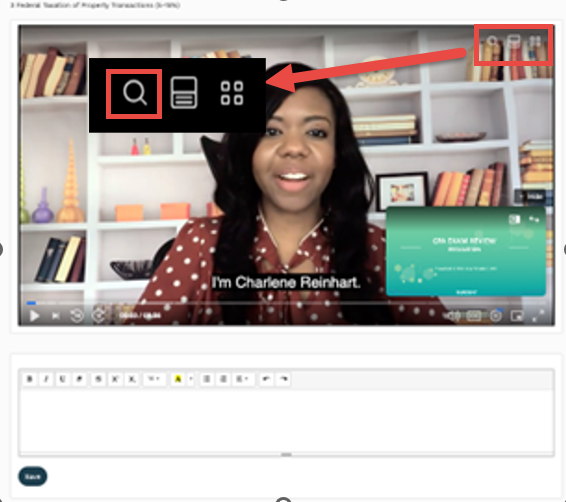This screenshot has height=502, width=566.
Task: Open grid view icon at player's top-right
Action: [535, 42]
